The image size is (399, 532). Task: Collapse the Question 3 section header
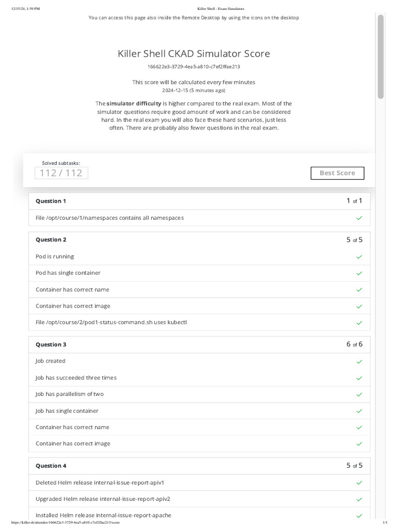(x=199, y=344)
